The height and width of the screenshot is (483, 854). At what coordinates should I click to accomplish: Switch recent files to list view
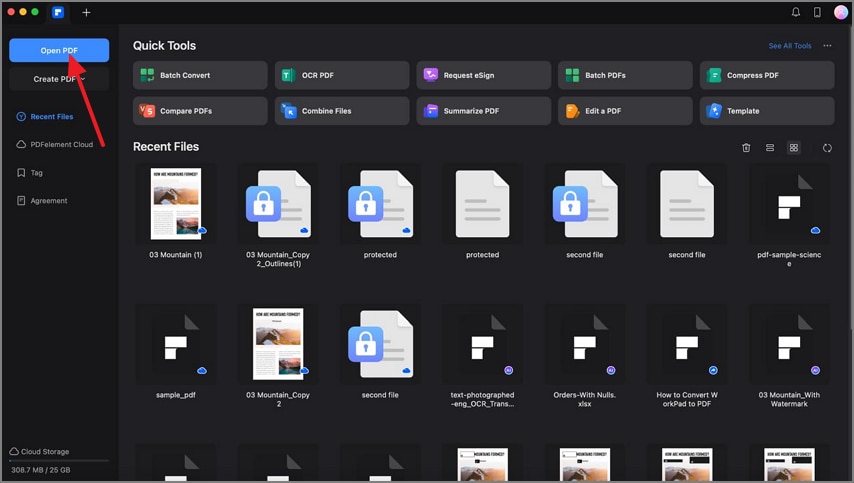(x=770, y=148)
